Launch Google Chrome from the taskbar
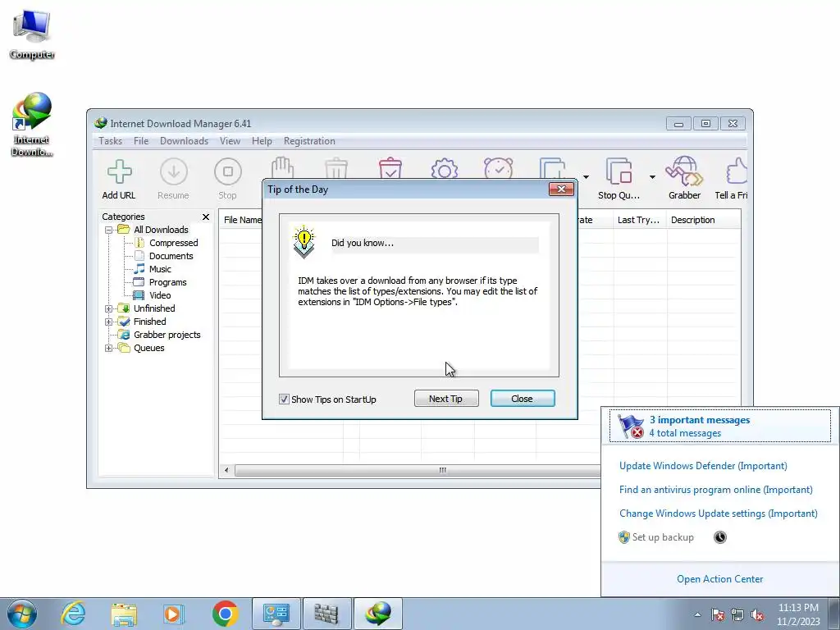This screenshot has height=630, width=840. [225, 614]
